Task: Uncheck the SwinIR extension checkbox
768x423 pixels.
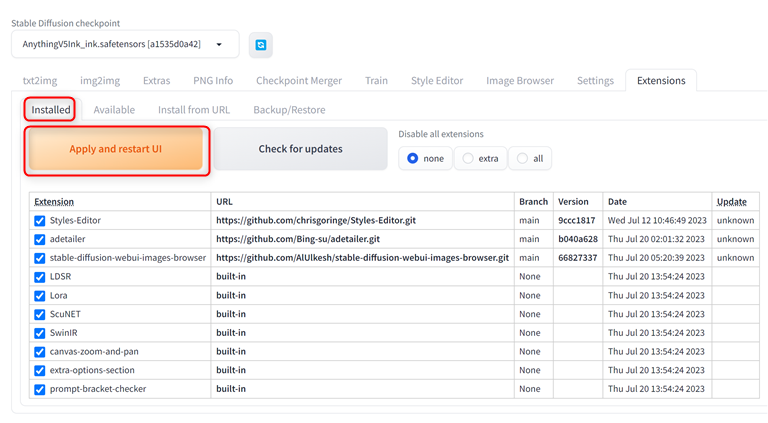Action: (40, 333)
